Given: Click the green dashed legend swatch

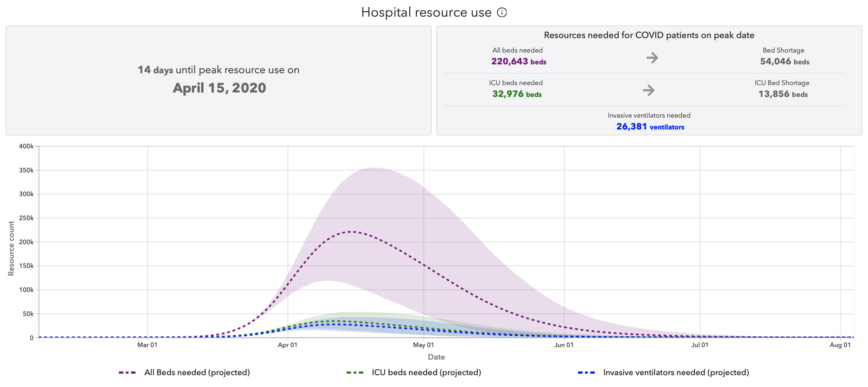Looking at the screenshot, I should [x=355, y=373].
